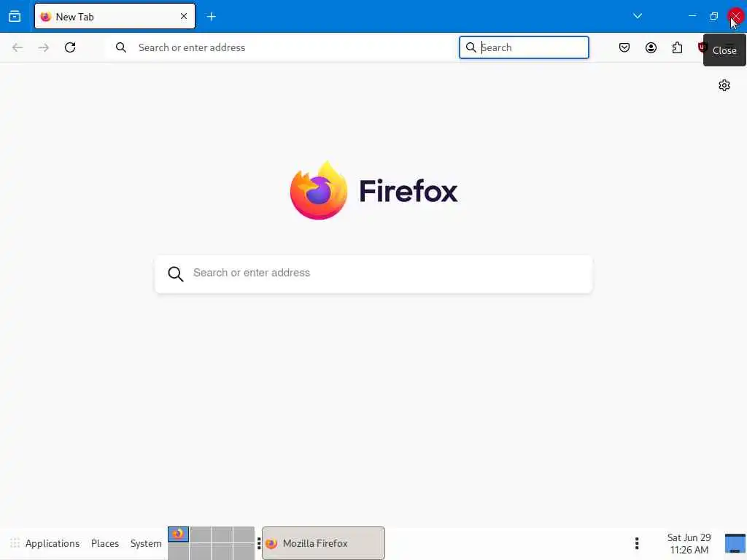The width and height of the screenshot is (747, 560).
Task: Focus the toolbar Search box
Action: [524, 47]
